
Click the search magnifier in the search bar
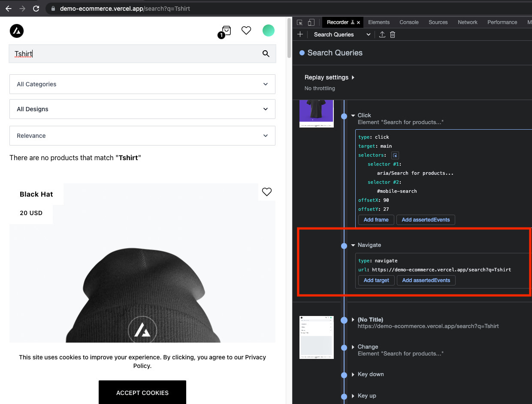point(266,54)
